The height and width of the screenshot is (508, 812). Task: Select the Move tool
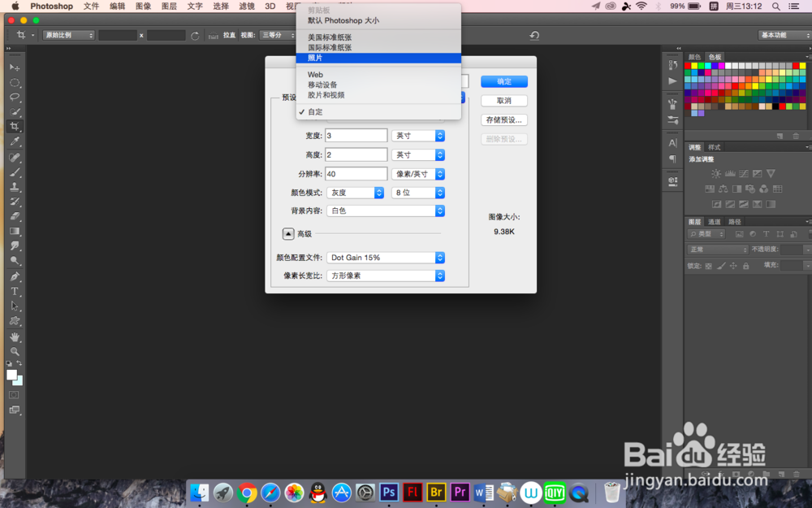[15, 67]
